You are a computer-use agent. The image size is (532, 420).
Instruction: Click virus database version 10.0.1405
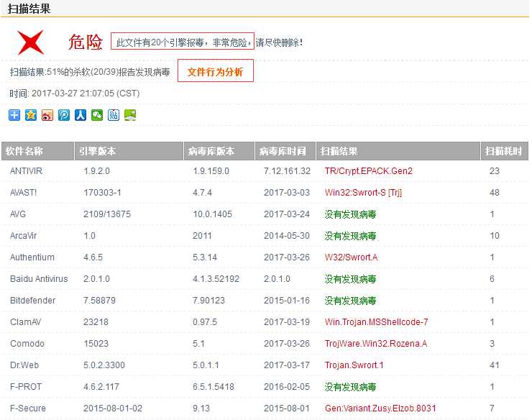point(212,214)
